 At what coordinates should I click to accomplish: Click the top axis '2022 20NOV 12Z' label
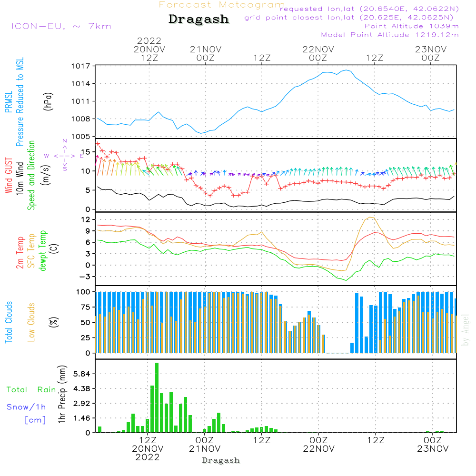pyautogui.click(x=149, y=50)
